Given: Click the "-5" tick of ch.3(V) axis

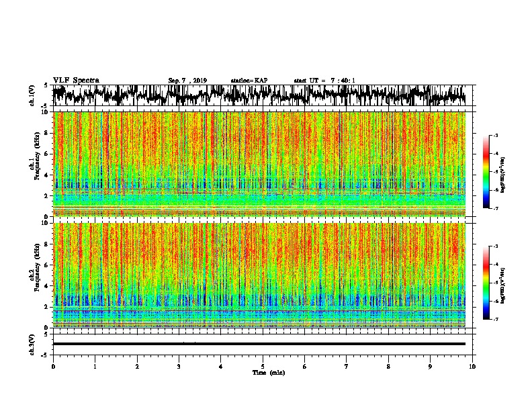Looking at the screenshot, I should [x=46, y=355].
